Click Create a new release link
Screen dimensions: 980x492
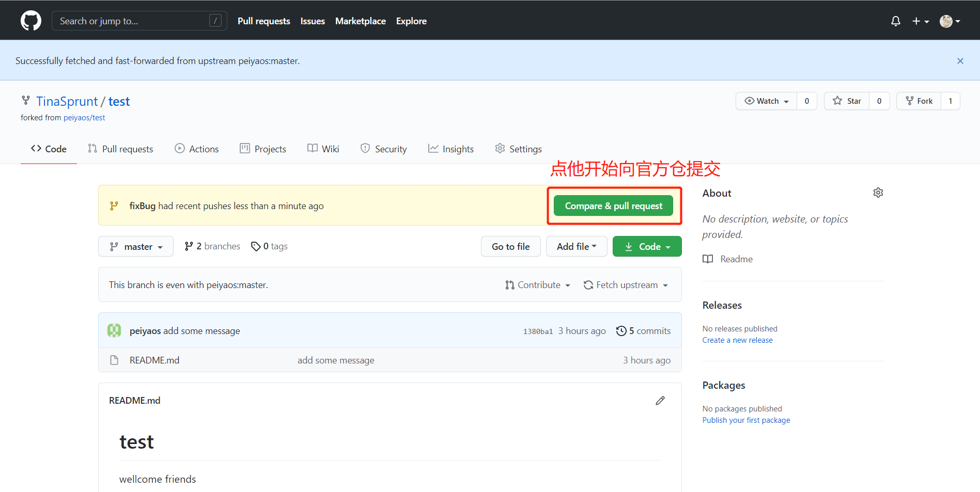737,340
